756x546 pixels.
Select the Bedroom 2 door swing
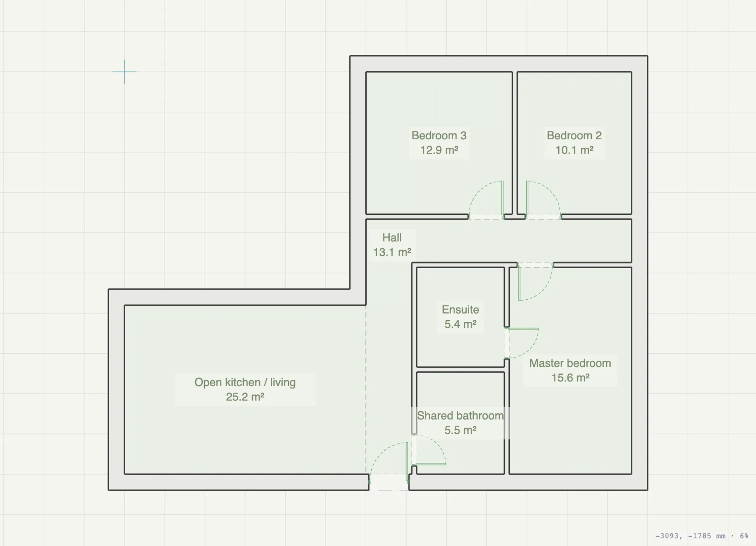pyautogui.click(x=543, y=200)
